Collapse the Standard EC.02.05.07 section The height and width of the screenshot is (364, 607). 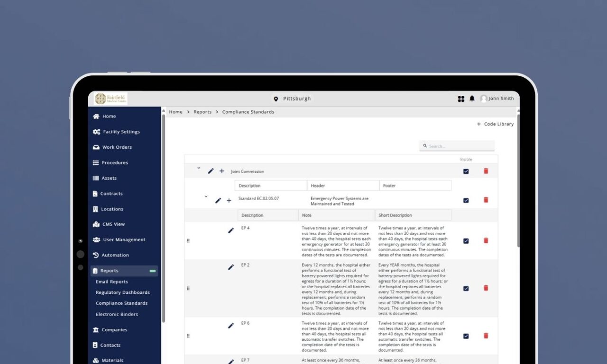(206, 196)
